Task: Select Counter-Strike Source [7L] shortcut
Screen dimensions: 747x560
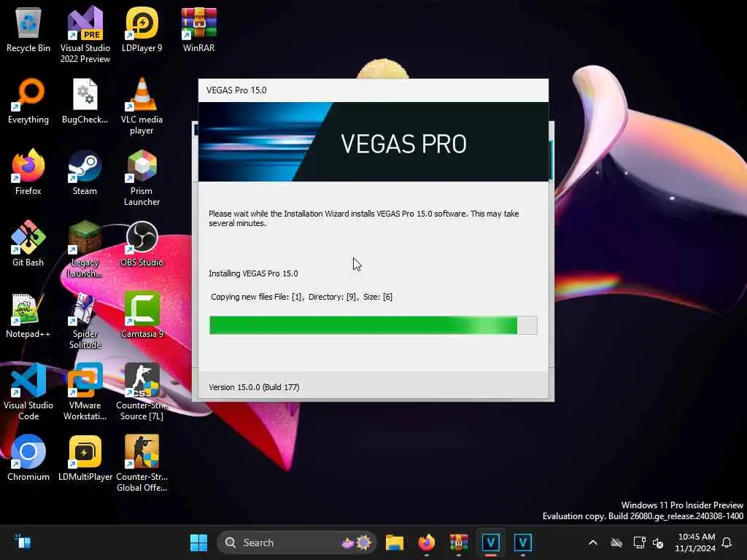Action: pyautogui.click(x=142, y=392)
